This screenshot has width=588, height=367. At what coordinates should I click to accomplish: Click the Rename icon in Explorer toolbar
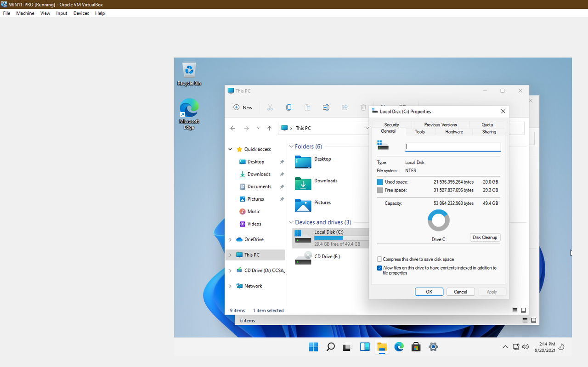[326, 107]
